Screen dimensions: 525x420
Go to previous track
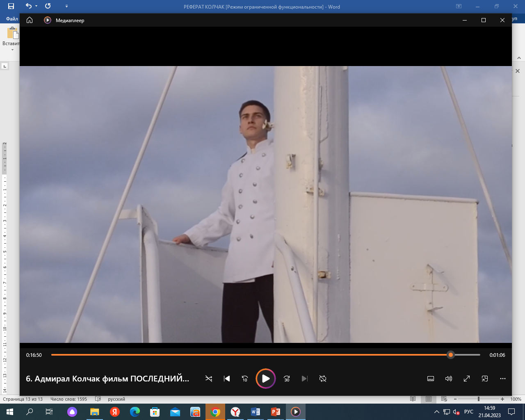point(227,379)
